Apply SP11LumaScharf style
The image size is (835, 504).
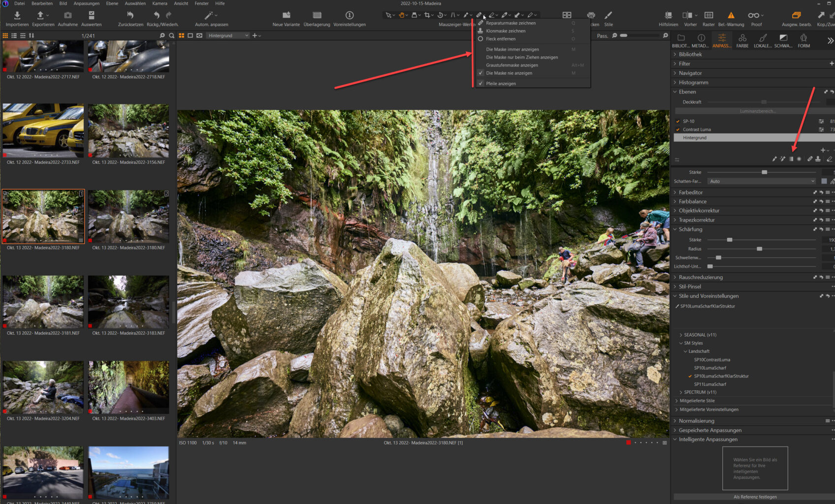[710, 384]
